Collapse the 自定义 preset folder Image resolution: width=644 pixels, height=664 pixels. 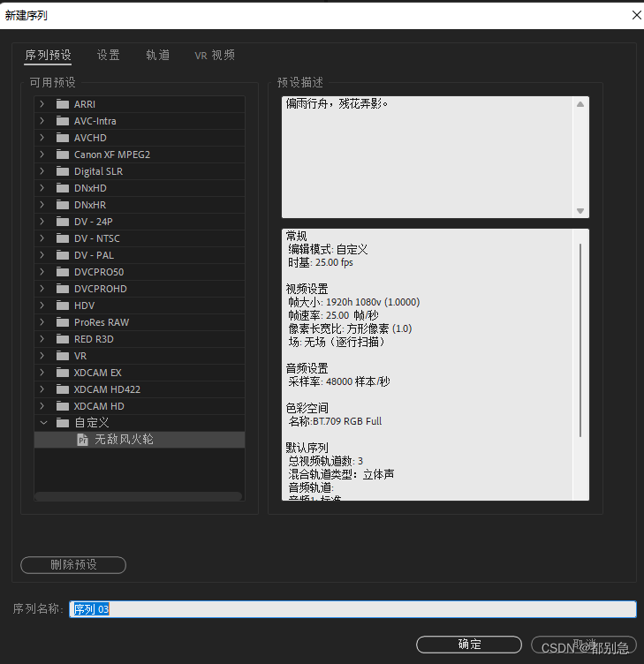43,423
